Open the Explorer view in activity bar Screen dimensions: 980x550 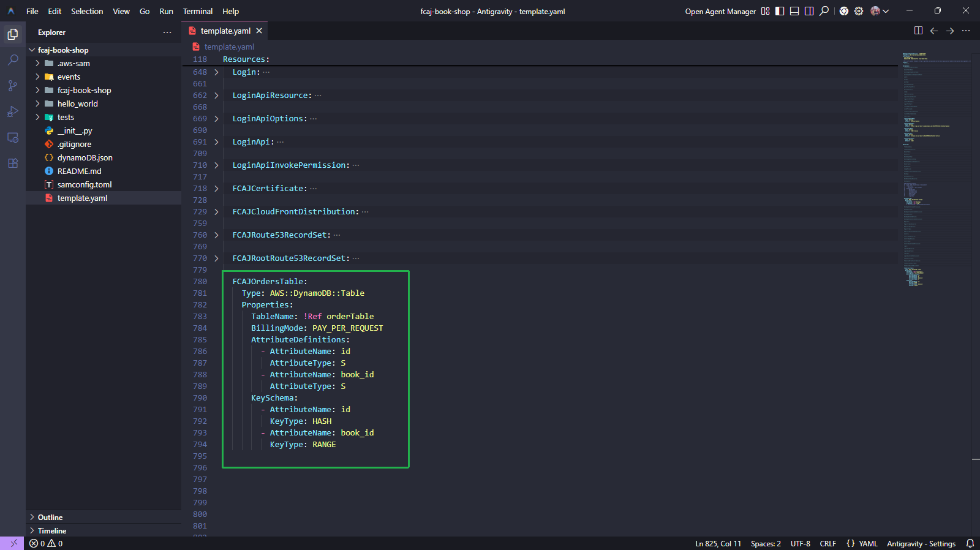point(13,34)
